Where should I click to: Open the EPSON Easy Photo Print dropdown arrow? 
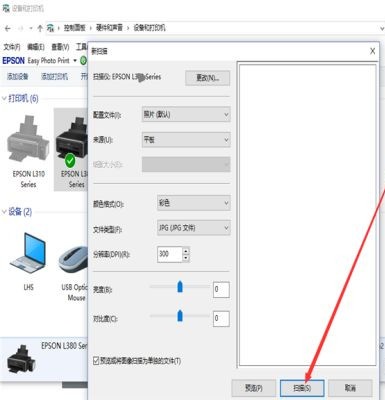pyautogui.click(x=75, y=61)
